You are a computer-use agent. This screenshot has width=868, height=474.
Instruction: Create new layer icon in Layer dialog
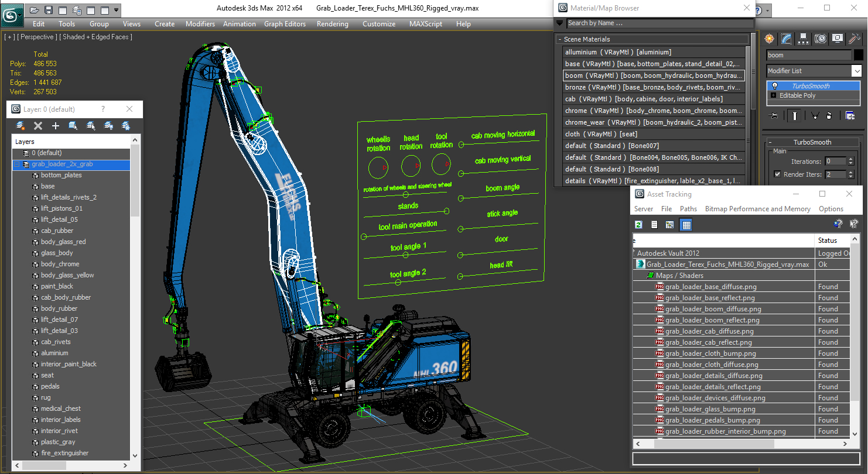[20, 126]
